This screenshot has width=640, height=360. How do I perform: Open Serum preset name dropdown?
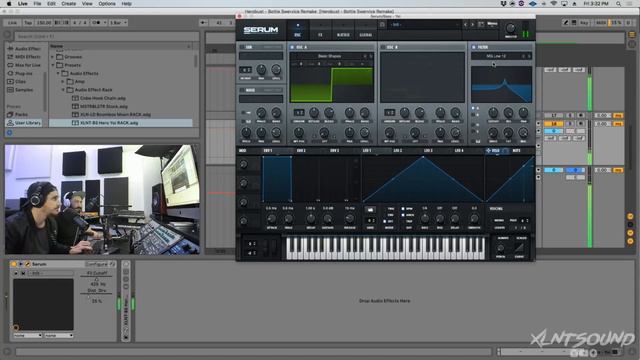click(424, 24)
